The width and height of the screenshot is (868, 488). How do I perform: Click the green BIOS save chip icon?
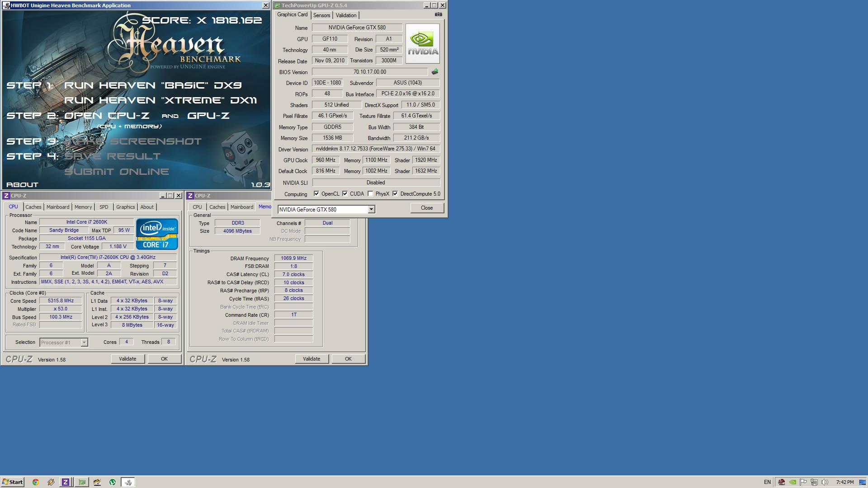coord(434,72)
